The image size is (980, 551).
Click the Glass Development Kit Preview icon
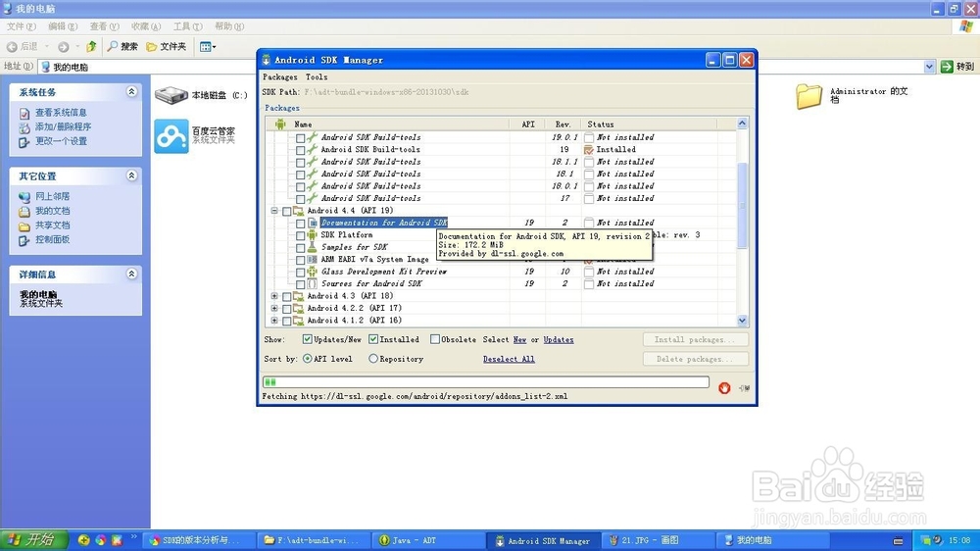pyautogui.click(x=313, y=272)
